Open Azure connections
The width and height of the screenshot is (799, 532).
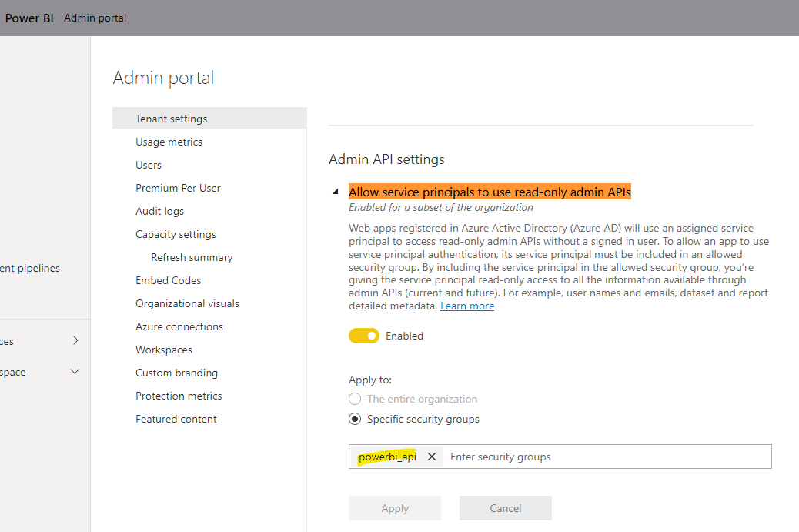tap(179, 326)
